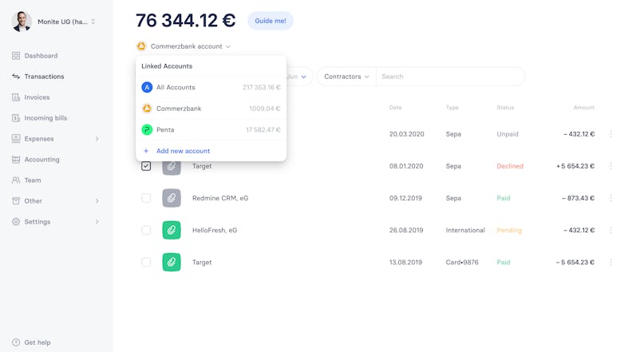The image size is (644, 352).
Task: Click Commerzbank logo beside account selector
Action: [x=141, y=46]
